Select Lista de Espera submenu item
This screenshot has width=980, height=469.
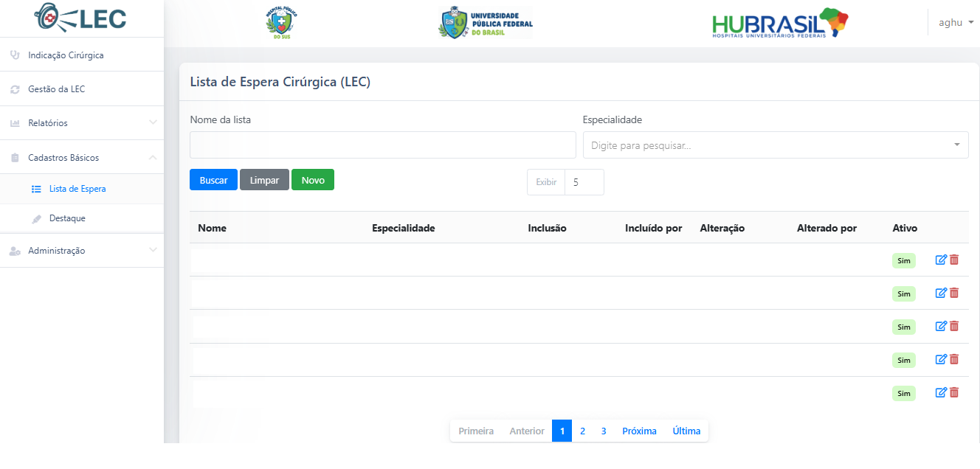(82, 189)
